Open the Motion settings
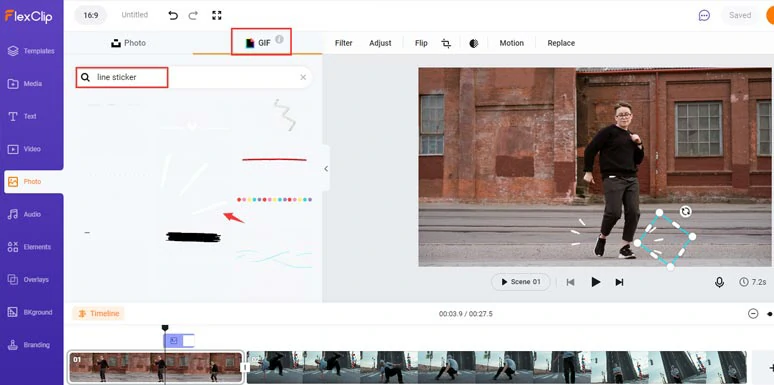This screenshot has width=774, height=385. (511, 43)
